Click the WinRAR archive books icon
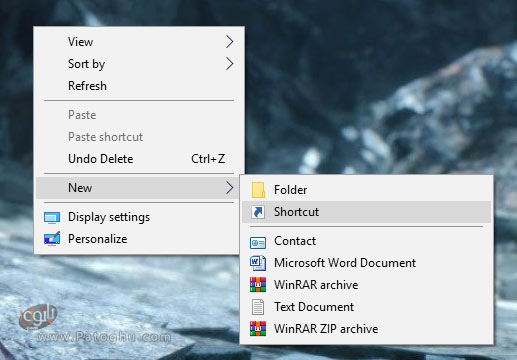This screenshot has height=360, width=517. pyautogui.click(x=258, y=285)
